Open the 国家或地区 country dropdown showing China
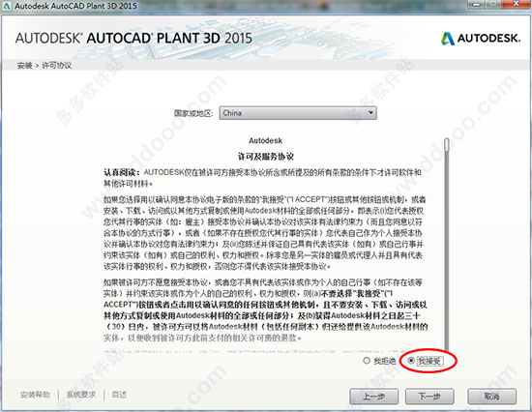The width and height of the screenshot is (532, 412). (x=298, y=113)
